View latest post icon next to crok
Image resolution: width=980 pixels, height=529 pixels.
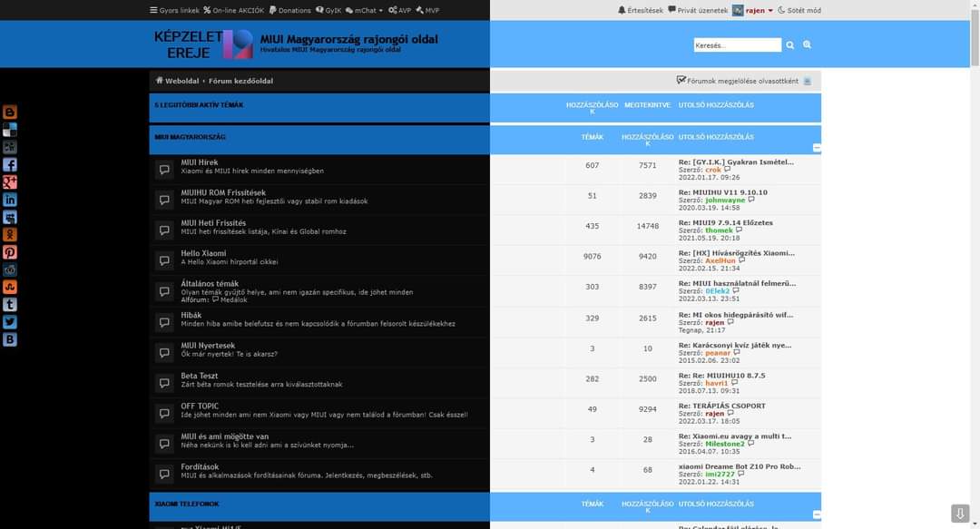728,170
